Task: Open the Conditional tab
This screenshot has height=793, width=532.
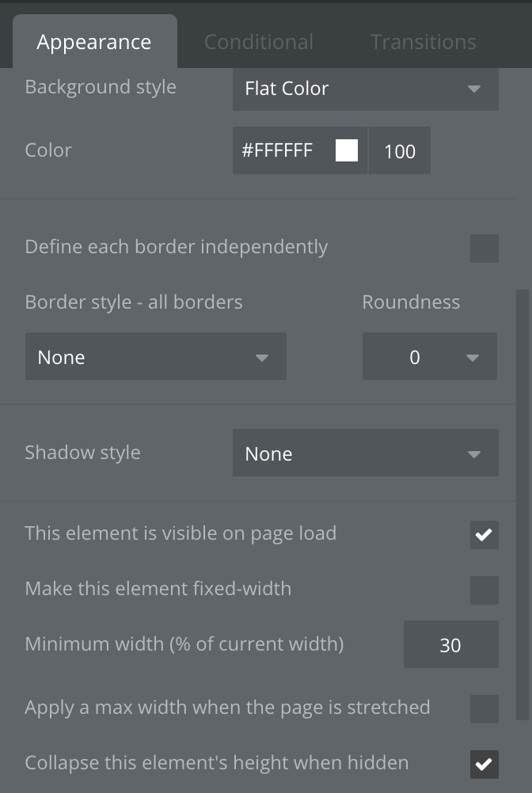Action: 258,42
